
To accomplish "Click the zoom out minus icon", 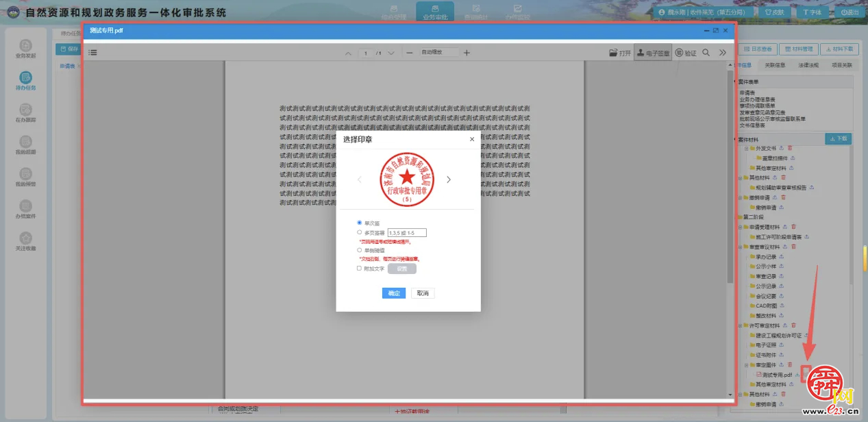I will (409, 53).
